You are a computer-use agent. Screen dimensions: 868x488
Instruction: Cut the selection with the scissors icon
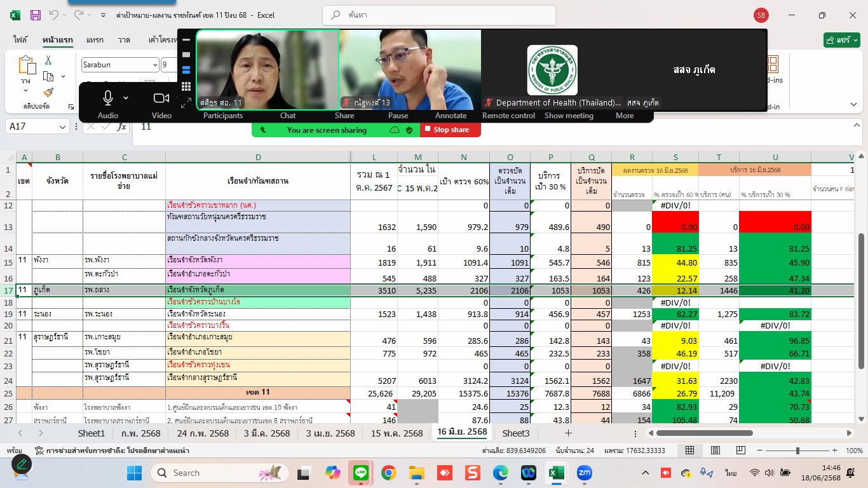click(48, 60)
